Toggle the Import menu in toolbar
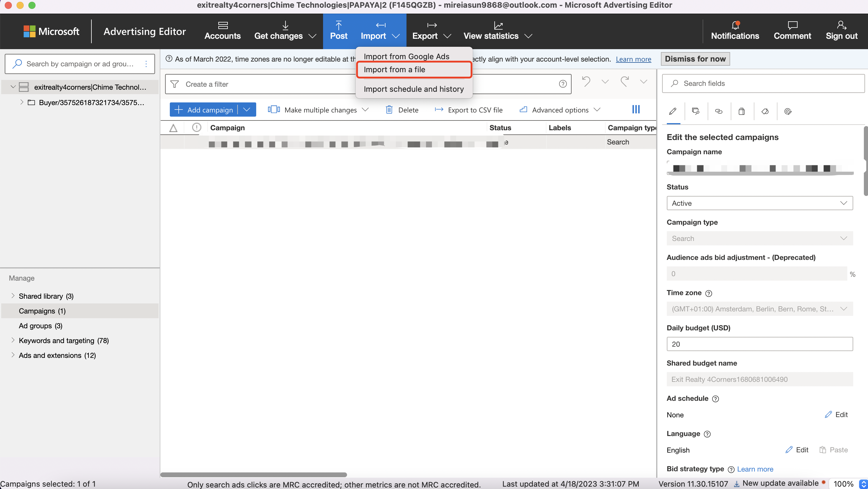868x489 pixels. (x=380, y=31)
